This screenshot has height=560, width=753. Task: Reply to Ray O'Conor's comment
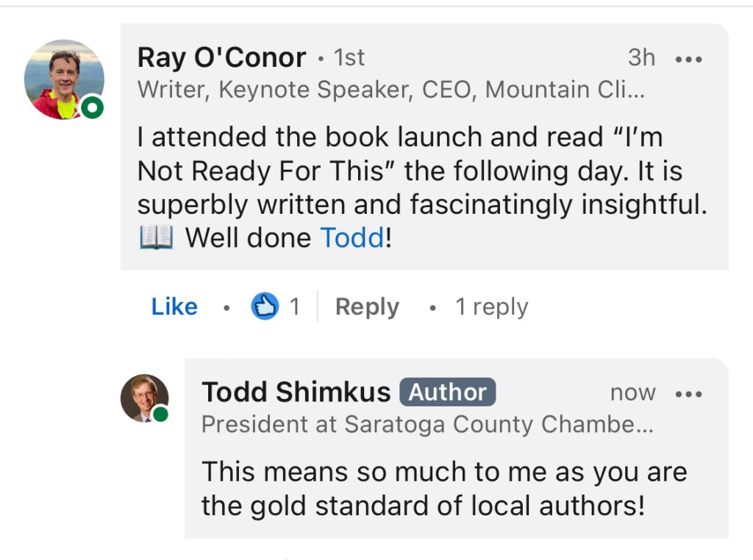point(367,306)
